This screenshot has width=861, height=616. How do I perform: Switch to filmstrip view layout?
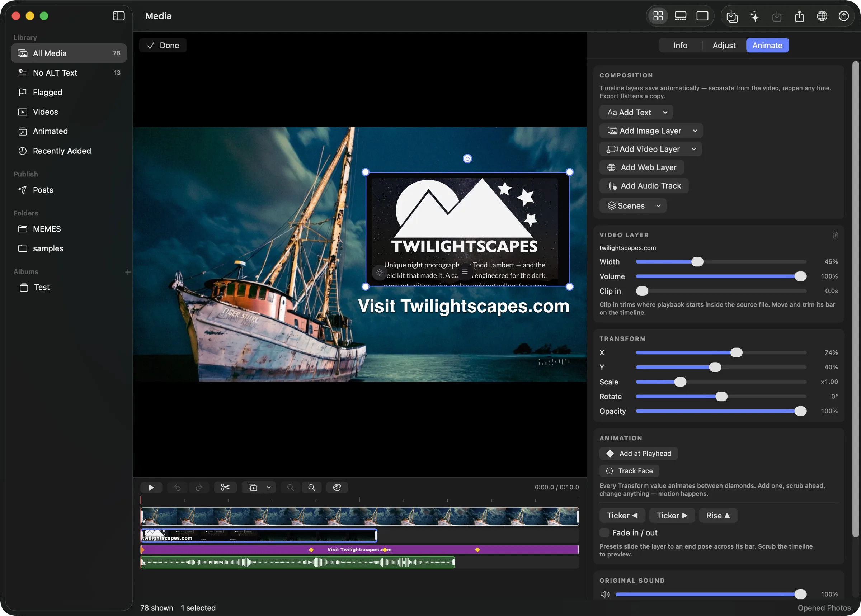(681, 16)
